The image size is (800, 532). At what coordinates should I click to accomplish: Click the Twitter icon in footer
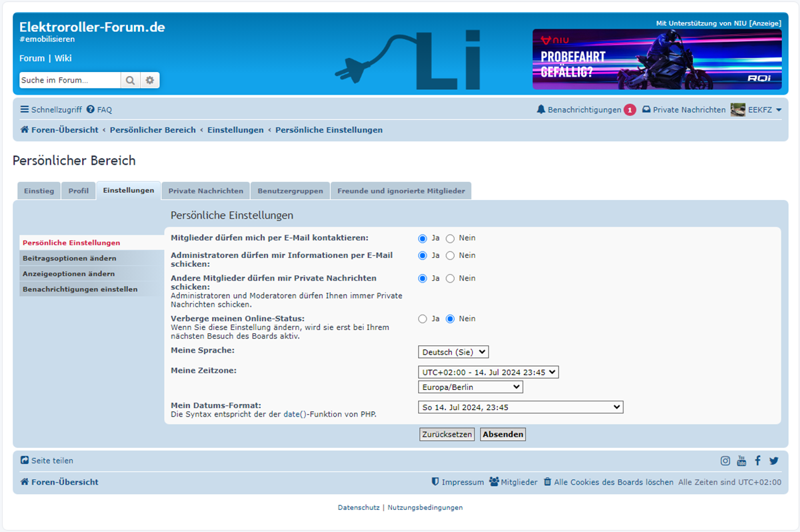click(x=774, y=461)
